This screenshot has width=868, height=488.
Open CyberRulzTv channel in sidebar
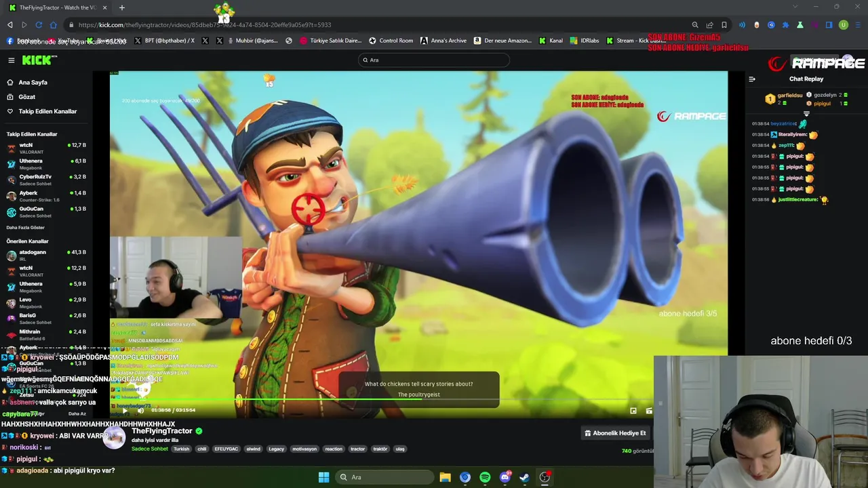pos(46,180)
